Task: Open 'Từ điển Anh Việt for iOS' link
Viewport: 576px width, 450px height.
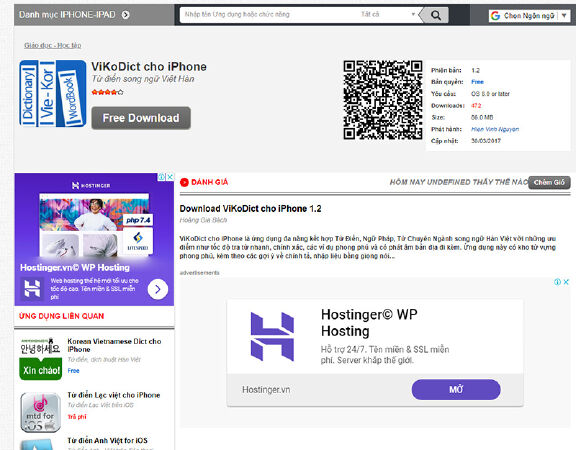Action: coord(107,440)
